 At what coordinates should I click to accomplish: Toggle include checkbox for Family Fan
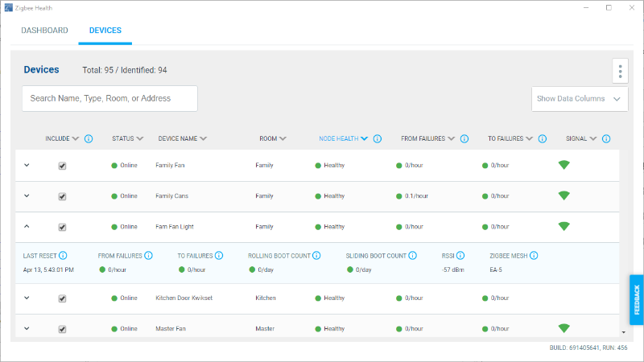tap(62, 166)
